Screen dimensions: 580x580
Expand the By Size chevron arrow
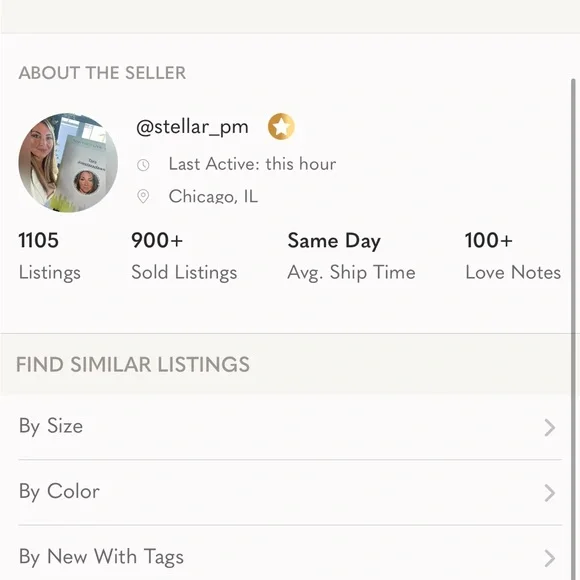point(550,428)
